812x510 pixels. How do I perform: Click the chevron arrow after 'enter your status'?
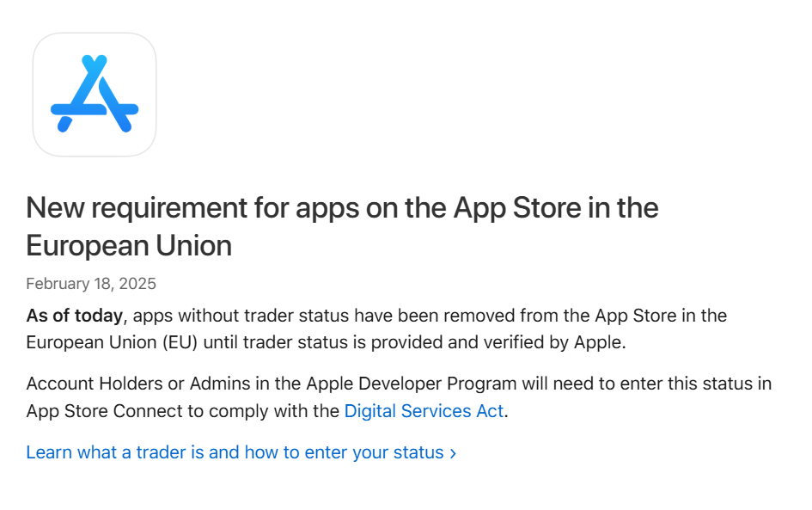click(x=453, y=453)
